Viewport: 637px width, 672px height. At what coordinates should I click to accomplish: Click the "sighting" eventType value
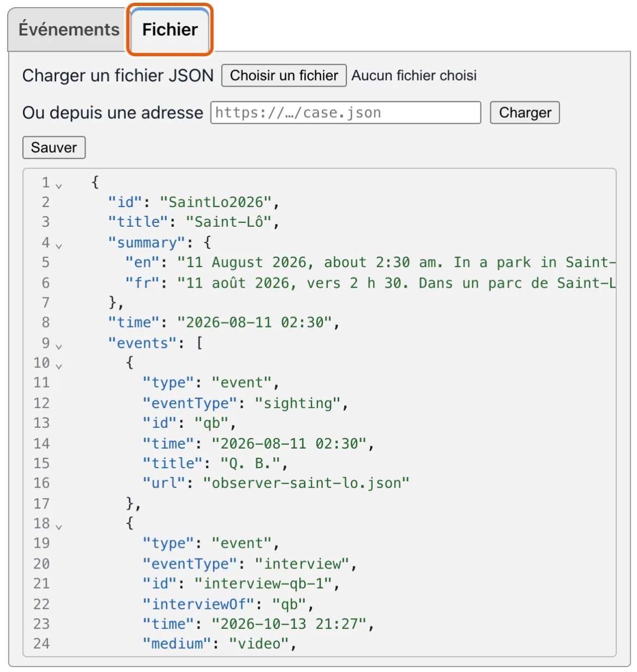click(298, 403)
